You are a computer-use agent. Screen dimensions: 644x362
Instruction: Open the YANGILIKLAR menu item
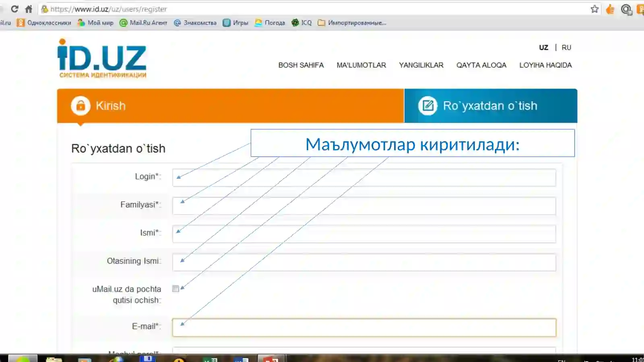[x=421, y=65]
